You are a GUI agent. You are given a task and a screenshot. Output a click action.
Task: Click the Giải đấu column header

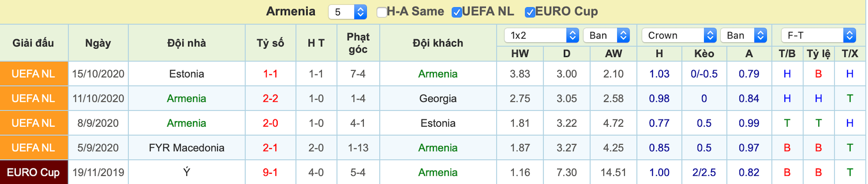pyautogui.click(x=33, y=43)
